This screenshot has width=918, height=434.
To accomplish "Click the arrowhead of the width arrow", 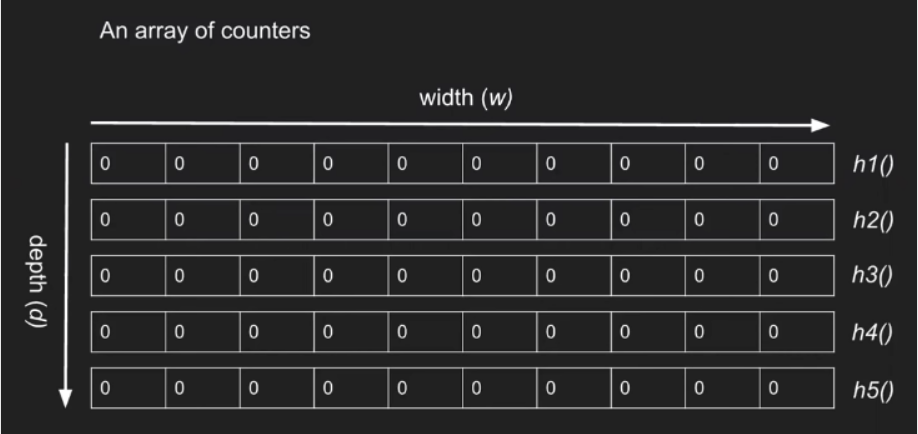I will tap(822, 126).
